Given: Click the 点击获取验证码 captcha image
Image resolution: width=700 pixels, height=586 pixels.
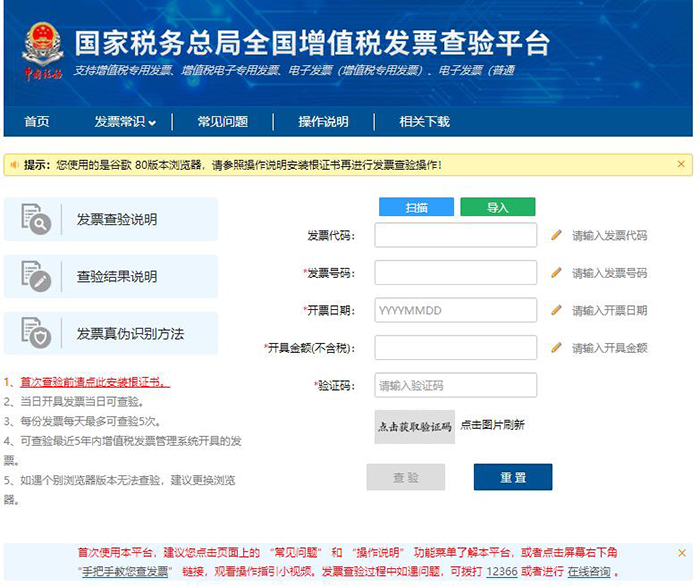Looking at the screenshot, I should [415, 427].
